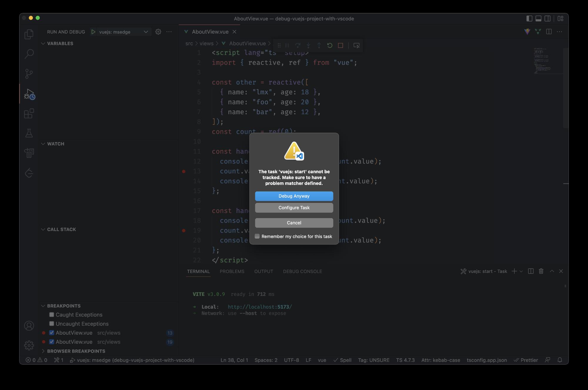The height and width of the screenshot is (390, 588).
Task: Open the Accounts icon in the activity bar
Action: 29,326
